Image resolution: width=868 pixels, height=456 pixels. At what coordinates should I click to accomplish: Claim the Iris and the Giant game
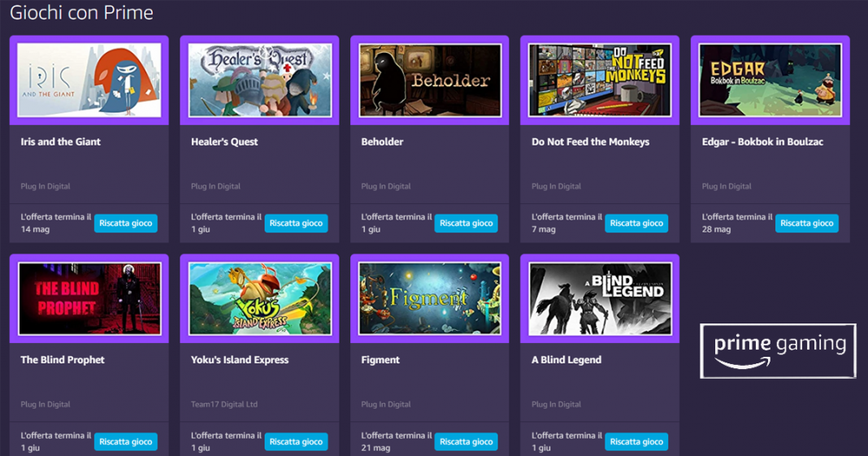126,223
